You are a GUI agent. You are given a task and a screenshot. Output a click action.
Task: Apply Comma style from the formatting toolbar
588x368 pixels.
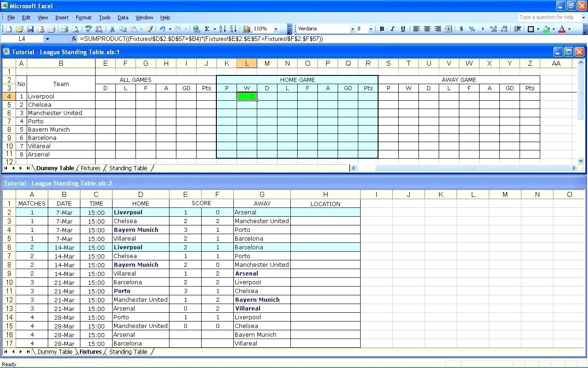[482, 29]
